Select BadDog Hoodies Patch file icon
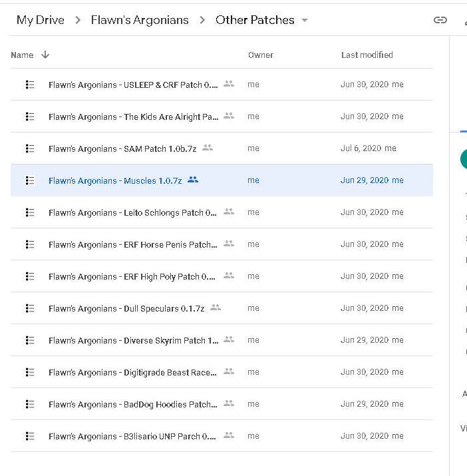This screenshot has width=467, height=476. (x=30, y=404)
